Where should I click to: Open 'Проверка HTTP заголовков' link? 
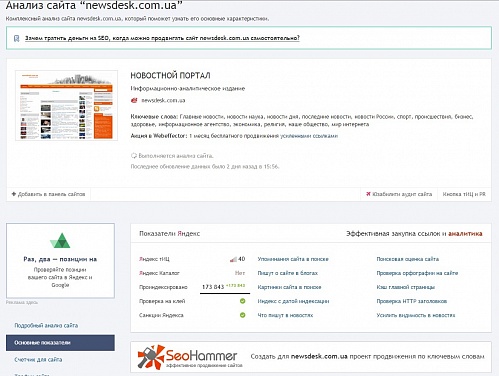pos(412,301)
